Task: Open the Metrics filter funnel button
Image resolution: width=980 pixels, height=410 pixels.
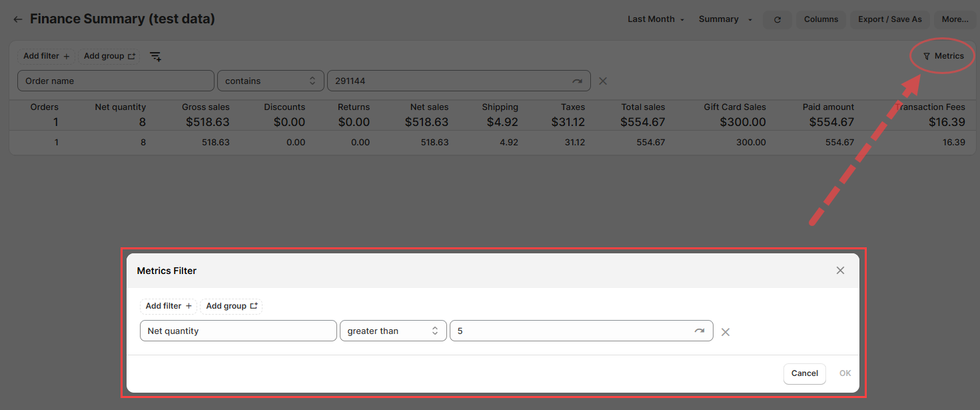Action: pos(943,56)
